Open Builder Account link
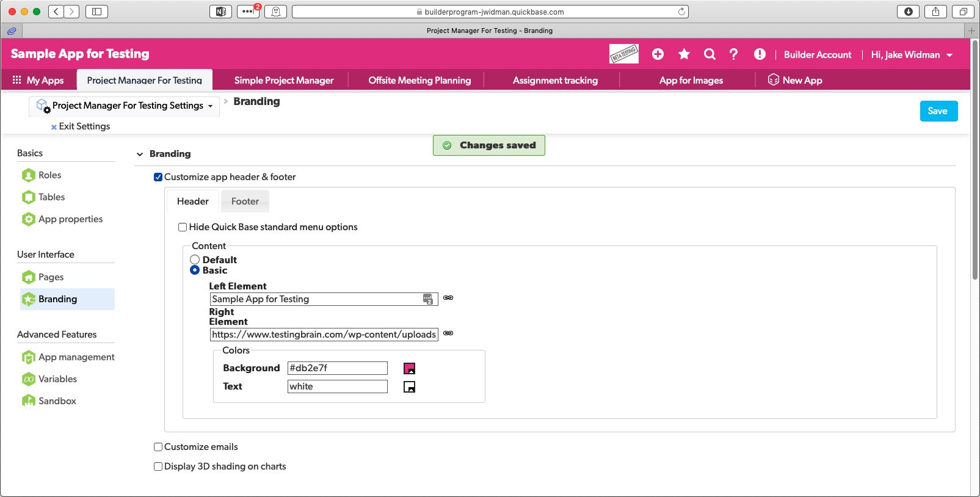 pos(818,55)
